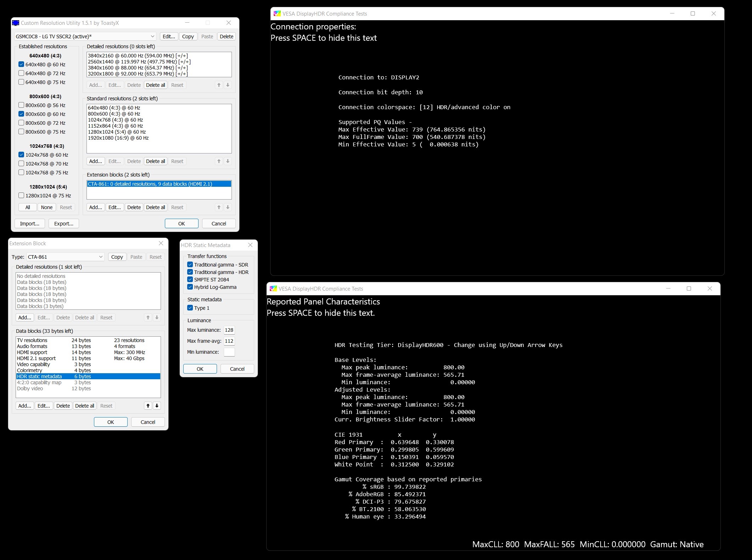Click Add... under Standard resolutions

point(96,161)
